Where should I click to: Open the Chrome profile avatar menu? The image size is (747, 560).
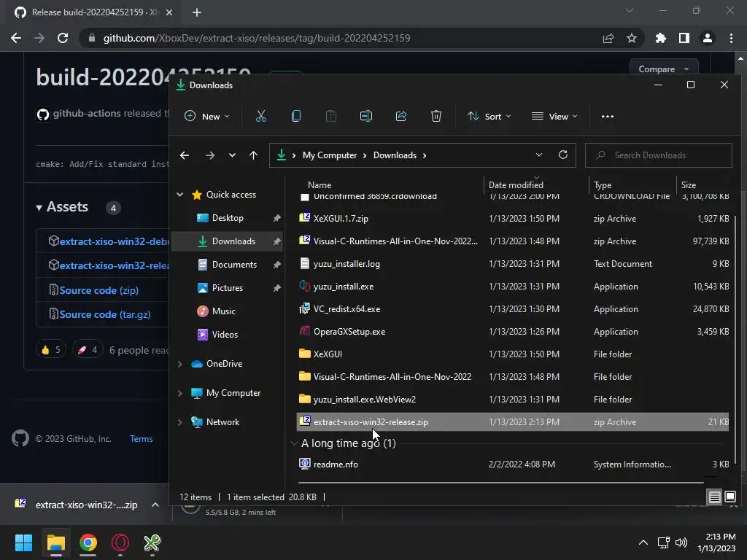point(708,38)
